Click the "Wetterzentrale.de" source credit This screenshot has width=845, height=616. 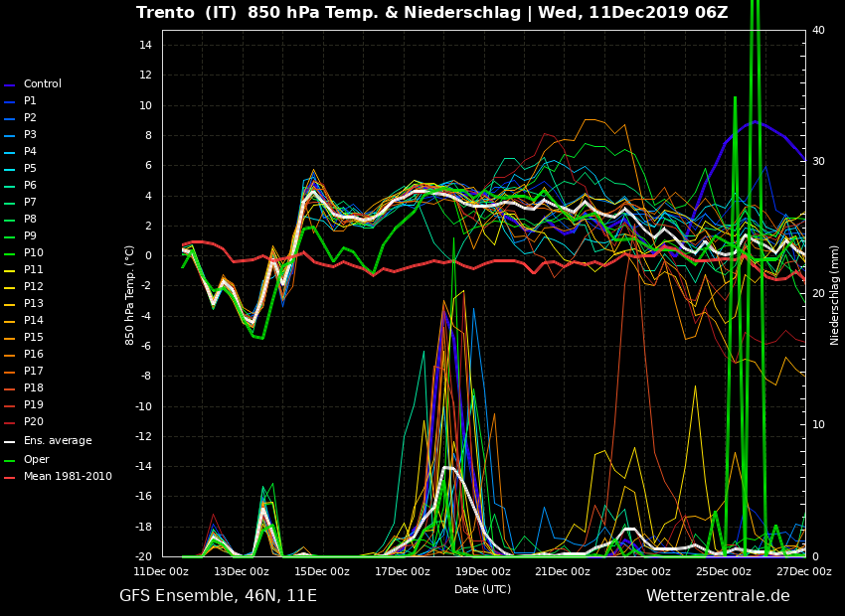[718, 595]
